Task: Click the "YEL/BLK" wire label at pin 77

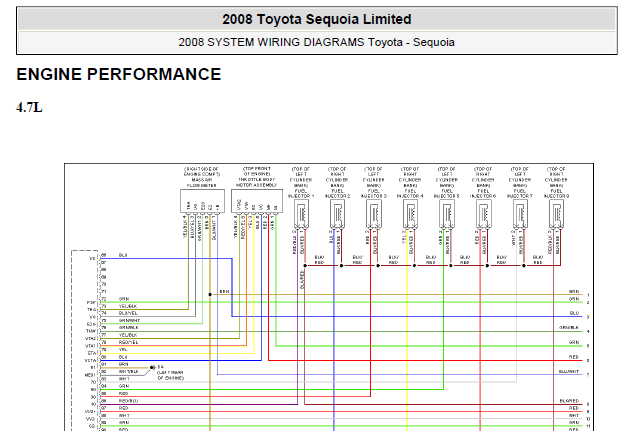Action: [128, 335]
